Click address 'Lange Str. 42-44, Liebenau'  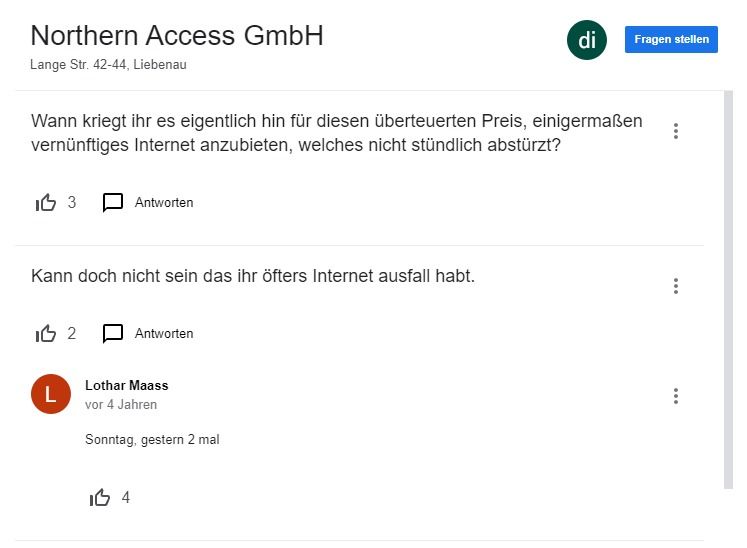(109, 65)
